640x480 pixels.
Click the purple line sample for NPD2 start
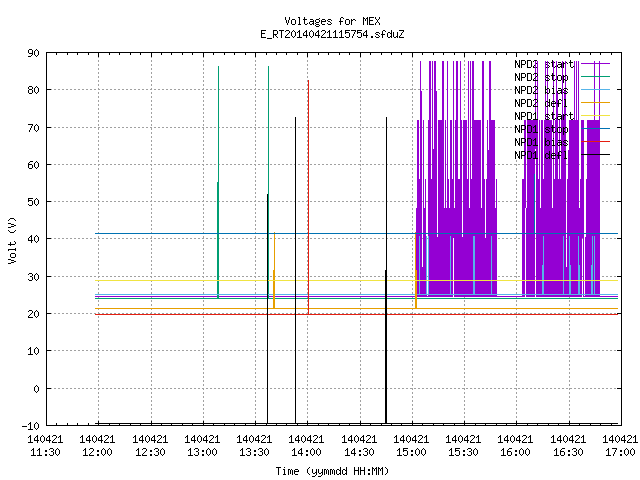point(595,63)
